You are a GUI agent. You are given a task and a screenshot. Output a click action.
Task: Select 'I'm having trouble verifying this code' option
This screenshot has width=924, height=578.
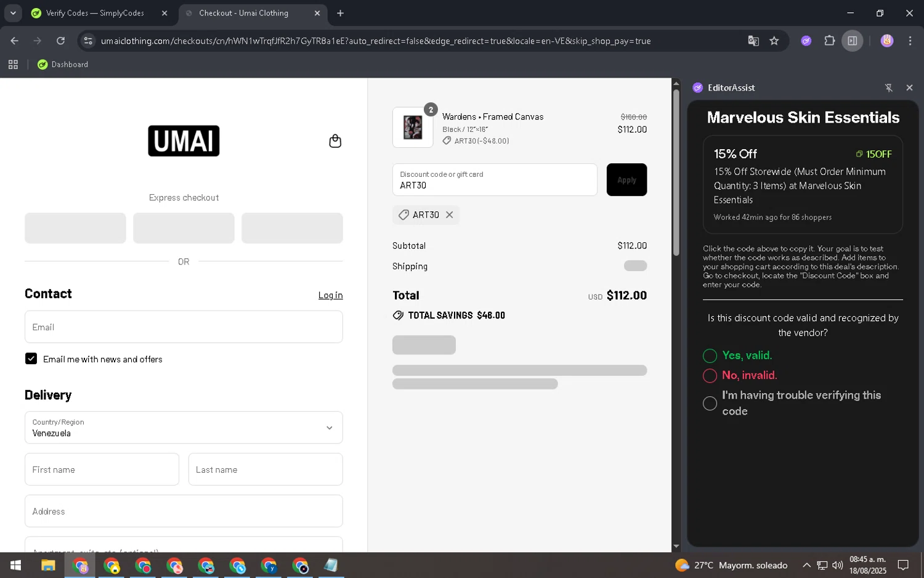pyautogui.click(x=710, y=403)
